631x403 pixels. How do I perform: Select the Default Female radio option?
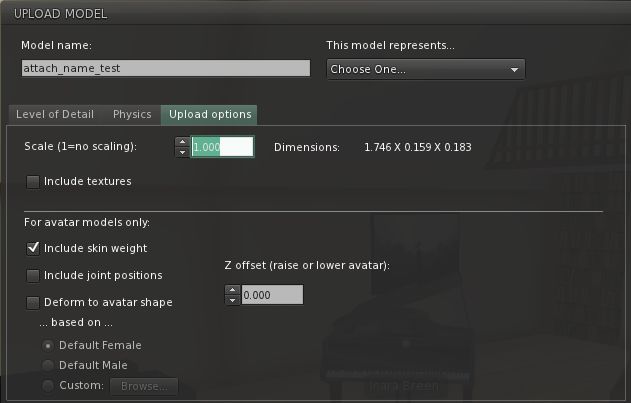point(48,345)
